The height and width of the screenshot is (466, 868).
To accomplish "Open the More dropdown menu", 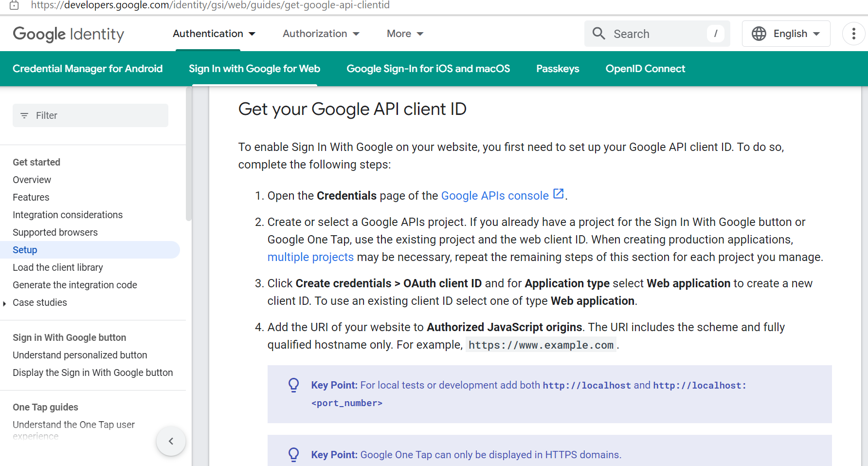I will click(x=405, y=34).
